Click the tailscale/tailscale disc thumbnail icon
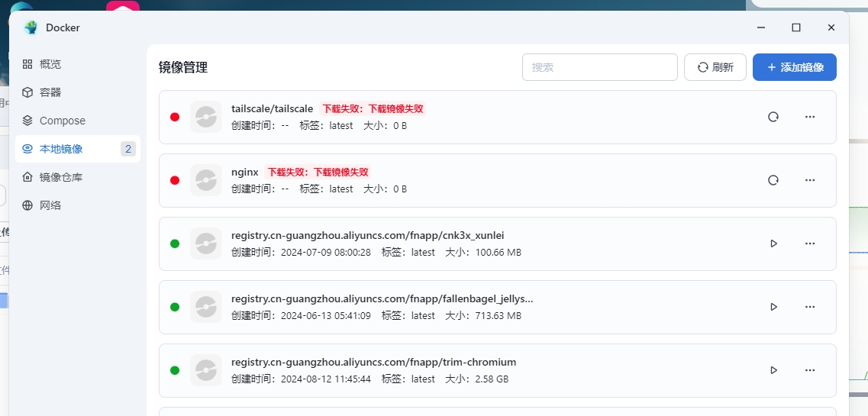 (x=206, y=117)
